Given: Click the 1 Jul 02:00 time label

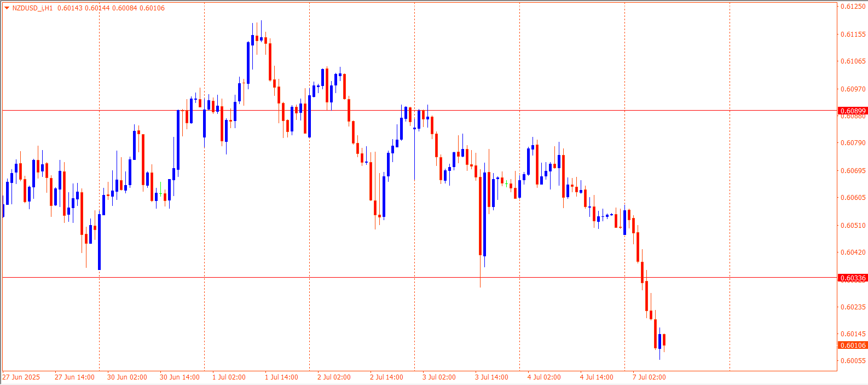Looking at the screenshot, I should [x=229, y=377].
